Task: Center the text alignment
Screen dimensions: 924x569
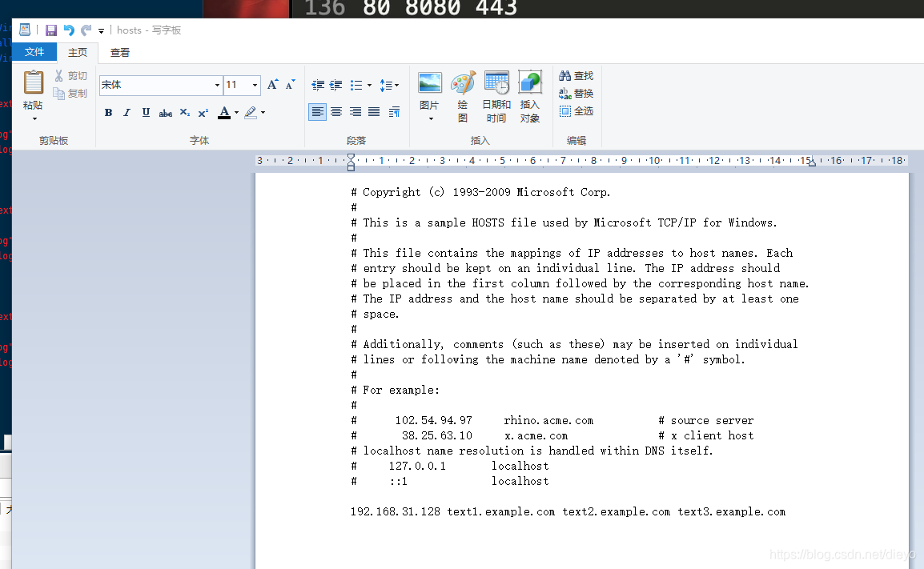Action: (x=336, y=112)
